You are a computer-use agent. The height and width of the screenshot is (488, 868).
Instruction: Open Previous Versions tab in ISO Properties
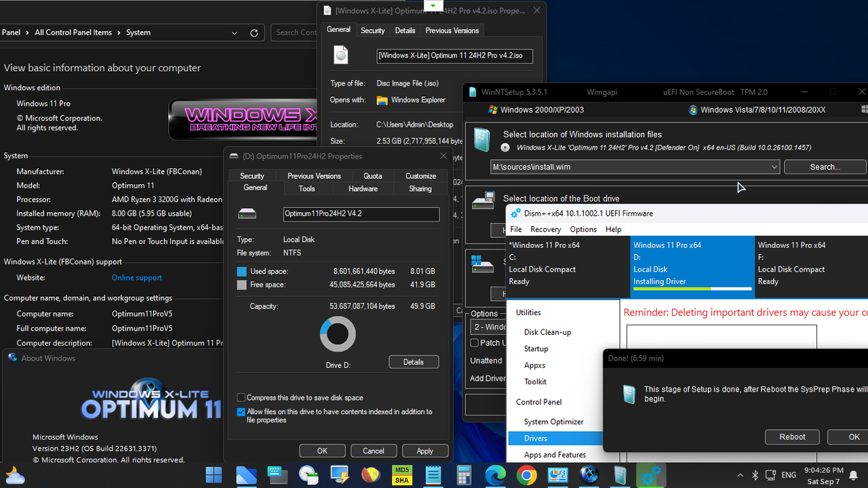(452, 30)
